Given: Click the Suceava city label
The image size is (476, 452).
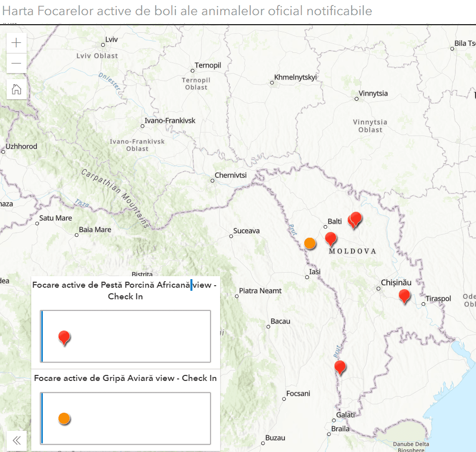Looking at the screenshot, I should coord(246,231).
